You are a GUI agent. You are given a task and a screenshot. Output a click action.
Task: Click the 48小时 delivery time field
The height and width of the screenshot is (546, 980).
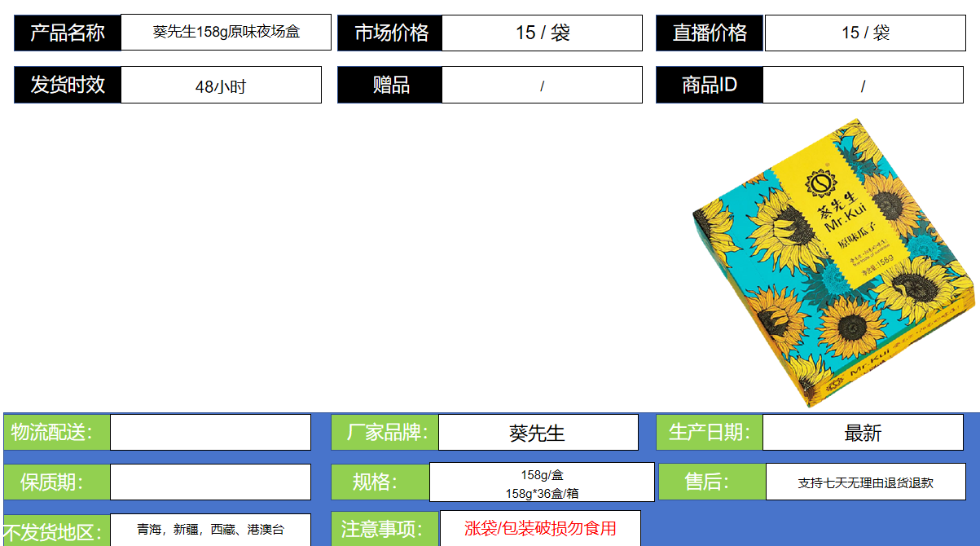click(221, 86)
